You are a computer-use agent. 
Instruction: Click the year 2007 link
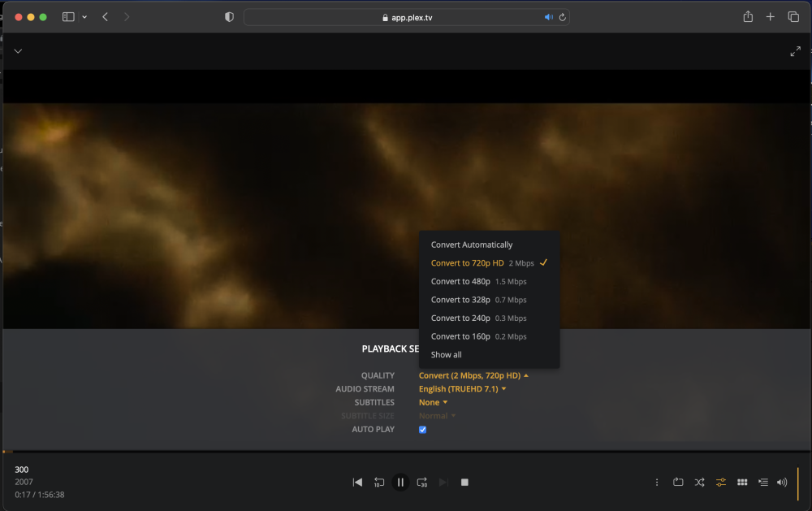[24, 482]
